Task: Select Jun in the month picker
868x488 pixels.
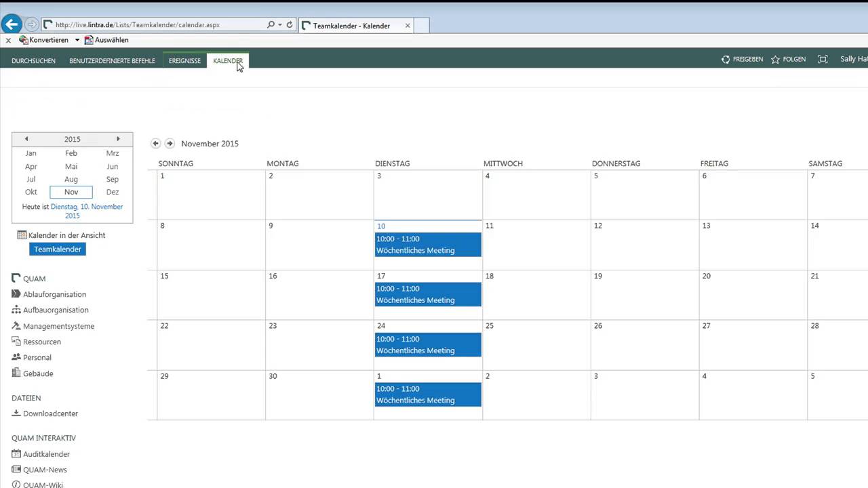Action: point(113,166)
